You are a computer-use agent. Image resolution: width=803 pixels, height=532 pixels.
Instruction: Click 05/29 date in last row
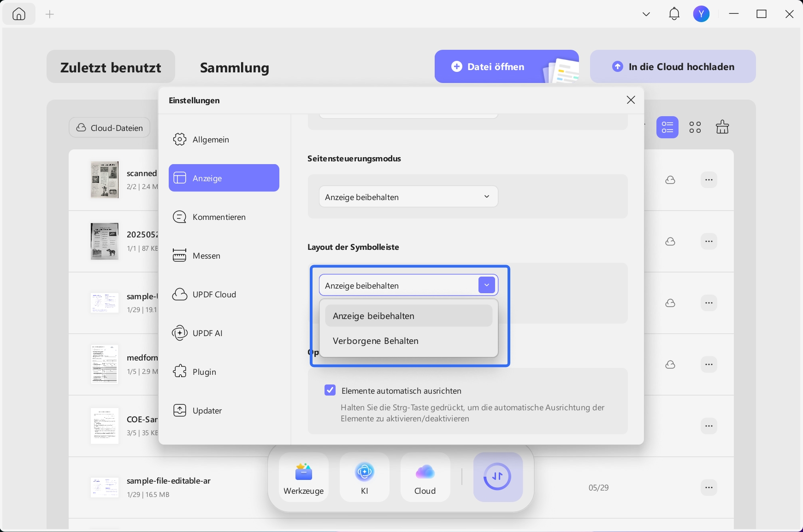(598, 487)
